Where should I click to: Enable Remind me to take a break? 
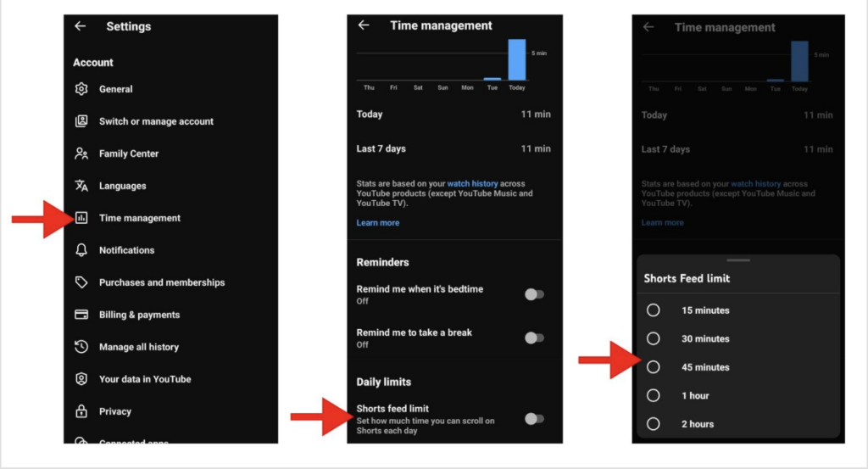click(x=533, y=338)
